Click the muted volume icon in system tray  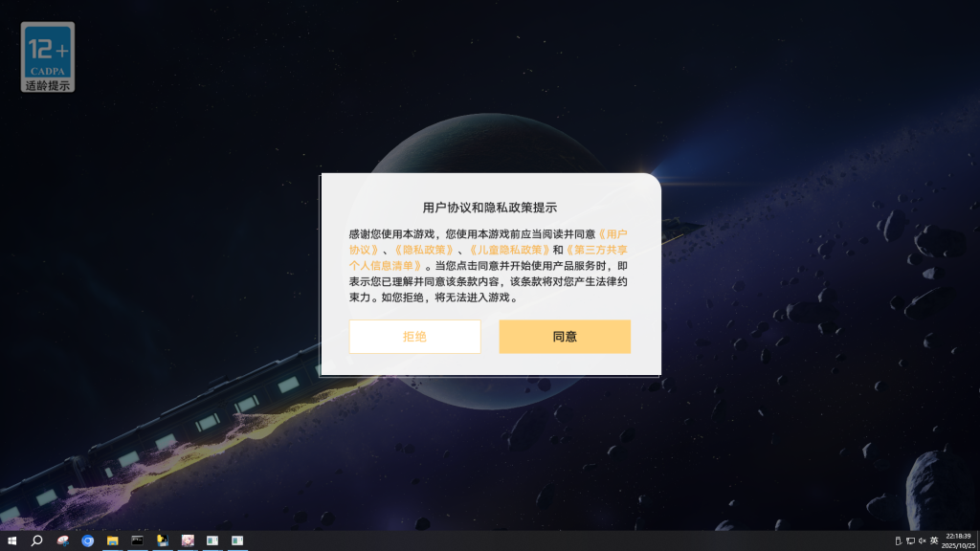coord(923,539)
